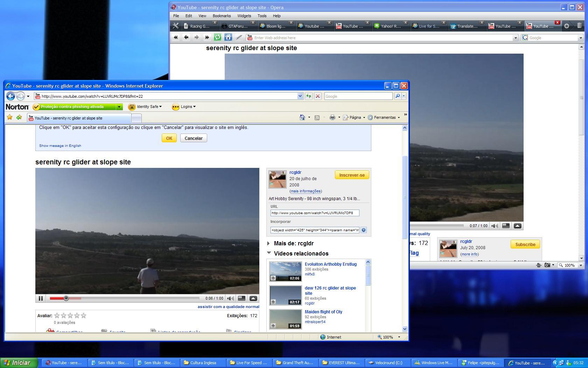Expand fullscreen in Opera video player
Image resolution: width=588 pixels, height=368 pixels.
click(517, 226)
